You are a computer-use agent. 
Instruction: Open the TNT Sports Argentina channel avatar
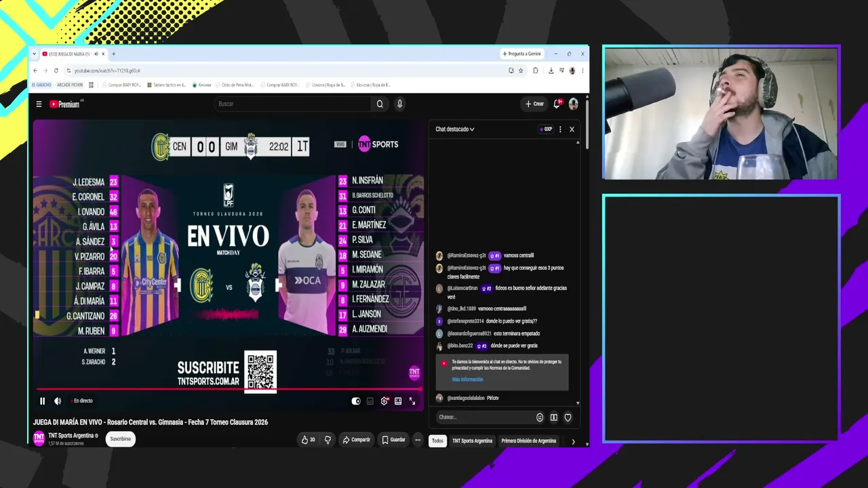point(39,439)
